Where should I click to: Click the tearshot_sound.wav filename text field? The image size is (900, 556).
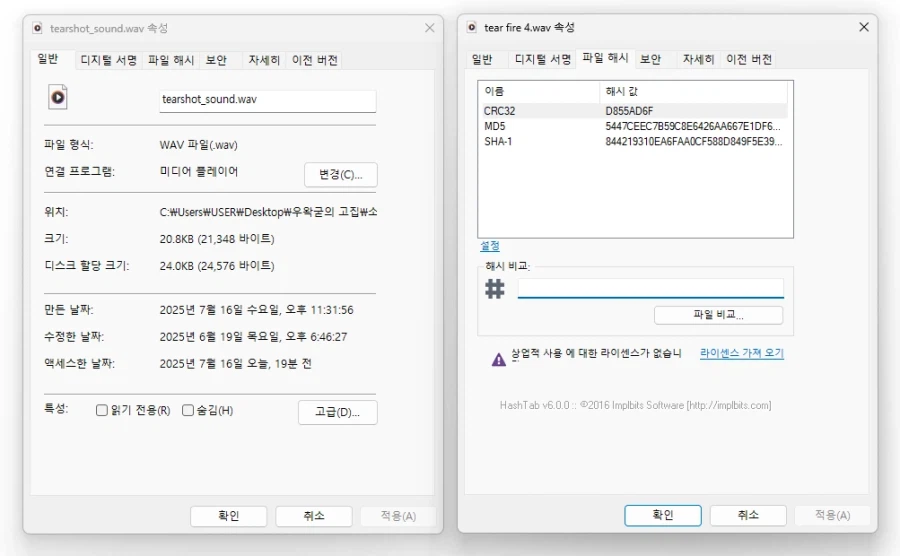click(x=267, y=100)
